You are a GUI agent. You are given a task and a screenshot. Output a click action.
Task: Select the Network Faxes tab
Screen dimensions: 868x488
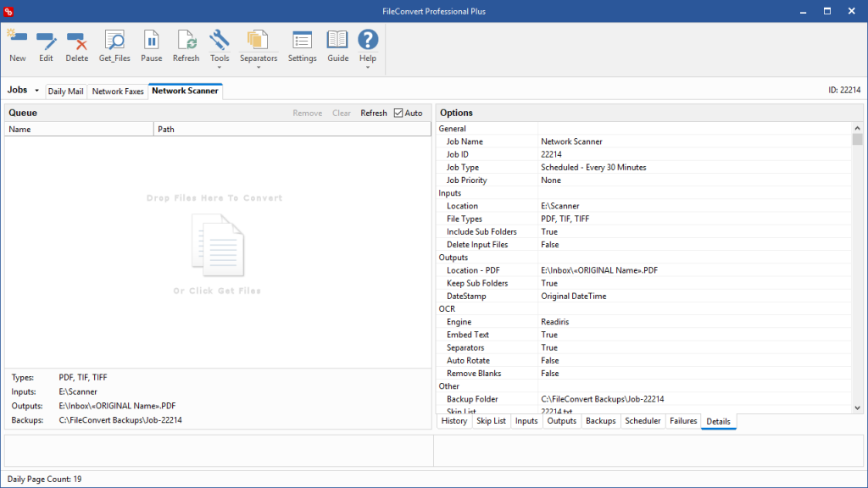click(118, 91)
